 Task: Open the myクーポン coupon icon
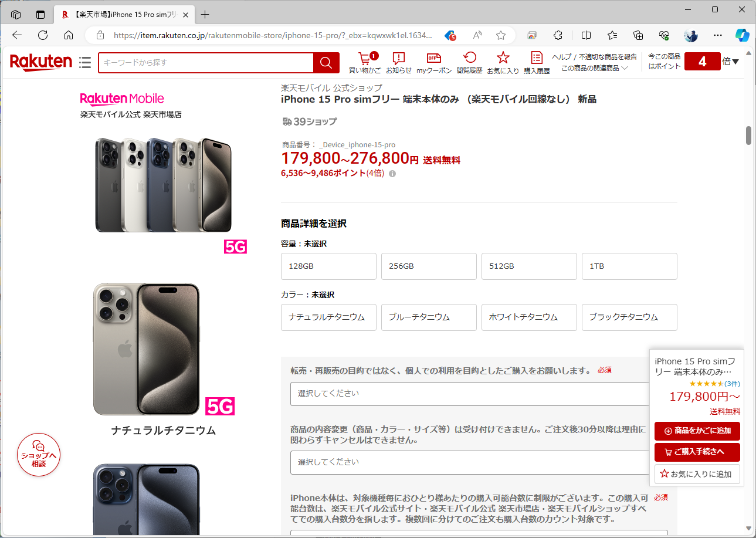[x=434, y=63]
